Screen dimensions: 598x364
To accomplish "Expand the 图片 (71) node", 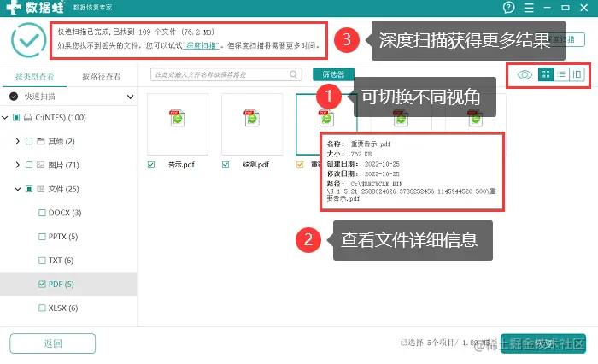I will point(18,165).
